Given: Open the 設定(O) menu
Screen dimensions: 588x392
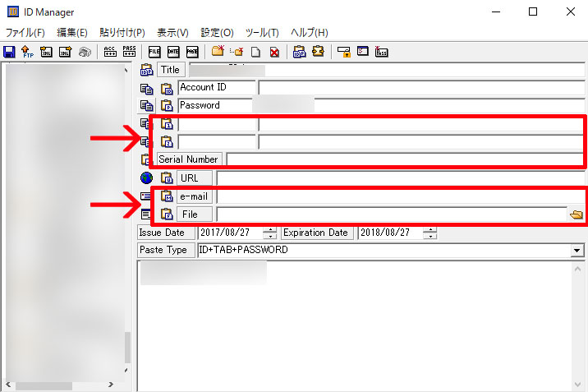Looking at the screenshot, I should point(217,33).
